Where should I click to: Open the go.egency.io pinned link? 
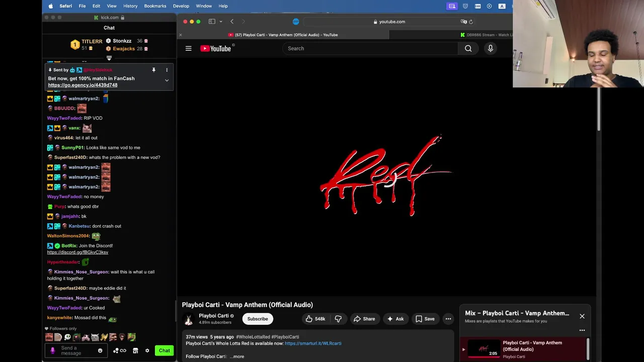pyautogui.click(x=83, y=85)
